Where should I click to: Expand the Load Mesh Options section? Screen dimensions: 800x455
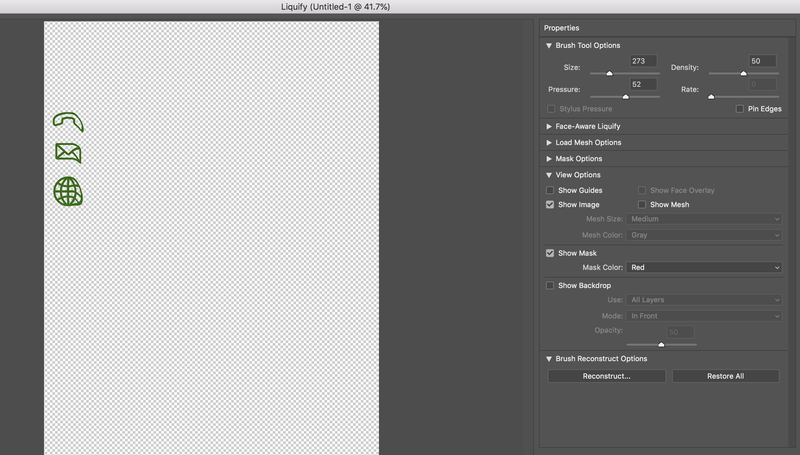549,143
